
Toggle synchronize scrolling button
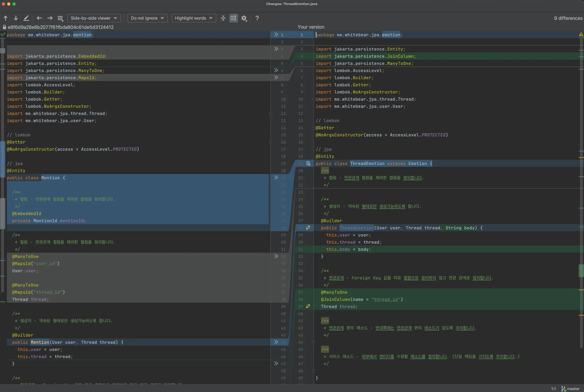click(x=234, y=18)
